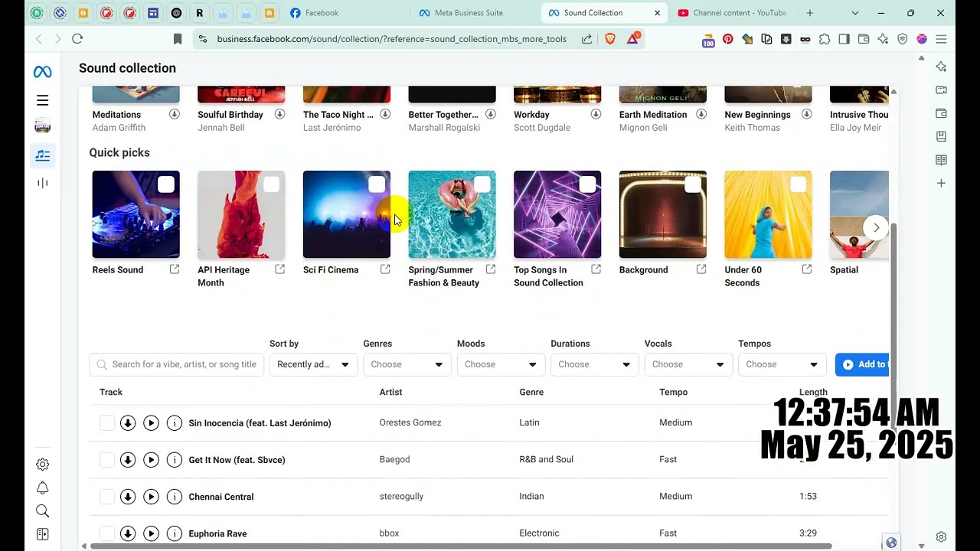Download the Workday album
Screen dimensions: 980x551
tap(596, 114)
